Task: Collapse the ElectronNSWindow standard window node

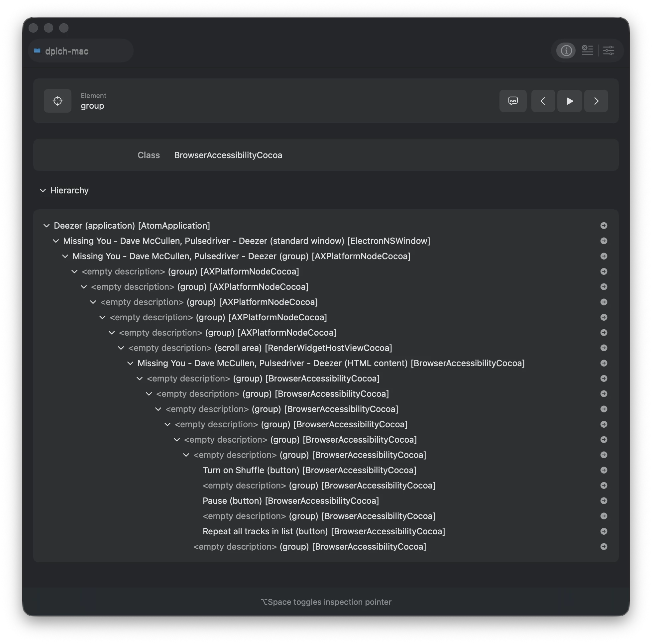Action: (56, 241)
